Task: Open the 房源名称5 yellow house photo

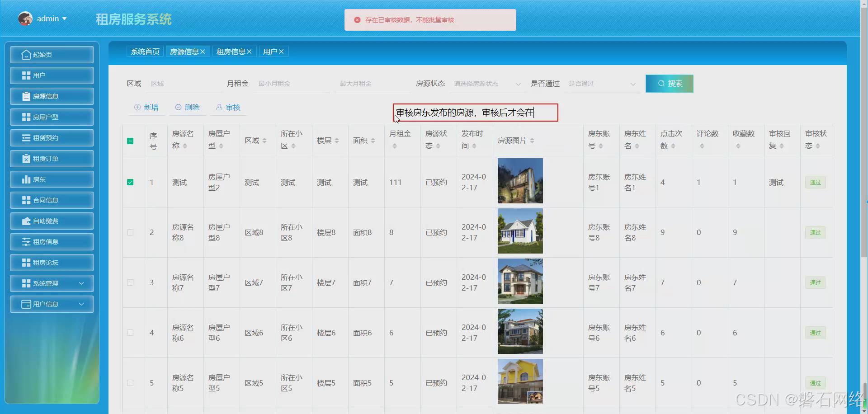Action: (520, 381)
